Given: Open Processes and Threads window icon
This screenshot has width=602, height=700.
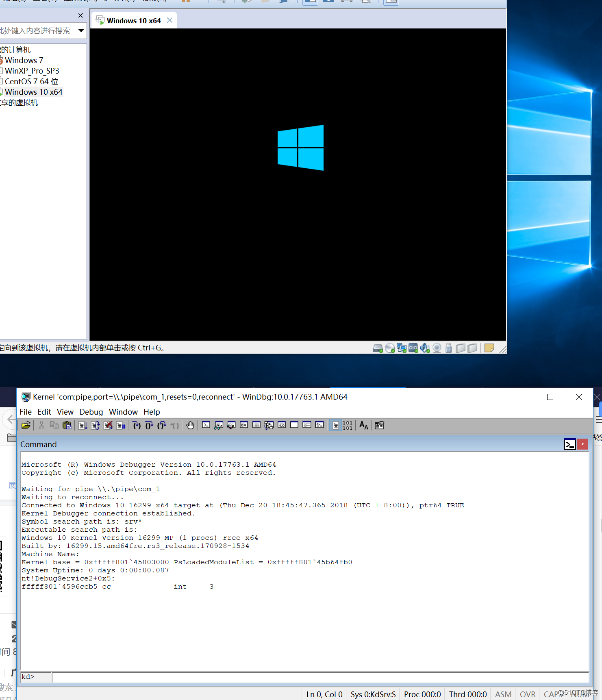Looking at the screenshot, I should click(307, 425).
